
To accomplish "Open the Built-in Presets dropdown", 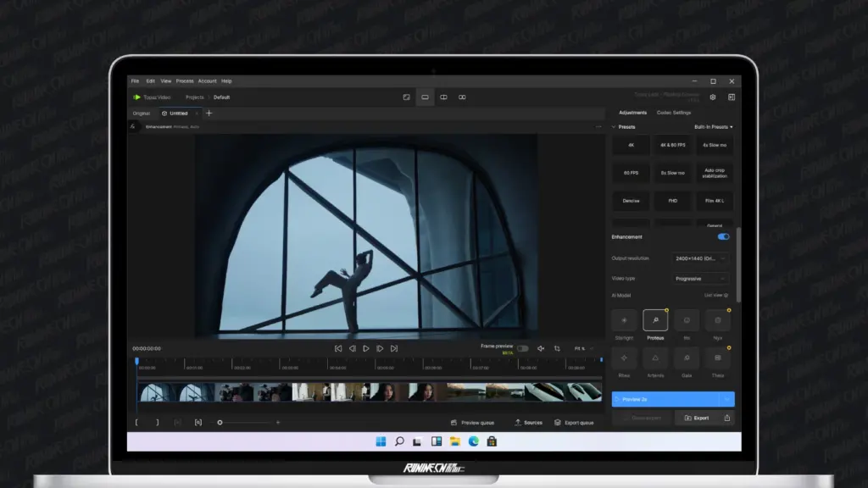I will (714, 127).
